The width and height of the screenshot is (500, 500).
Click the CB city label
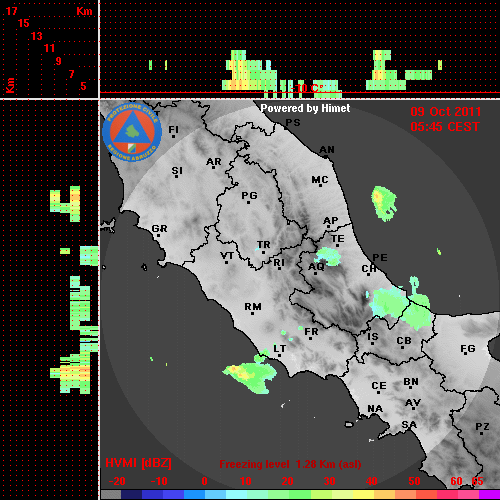(404, 341)
